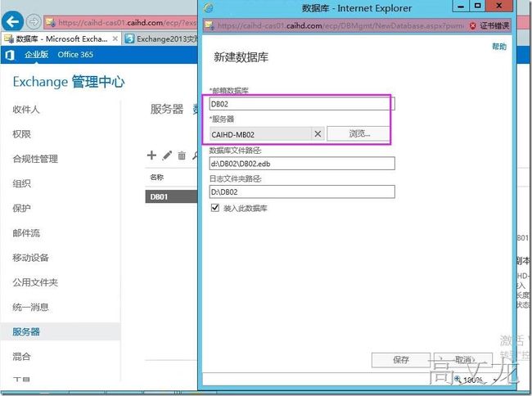Open the 100% zoom level dropdown

click(x=495, y=380)
